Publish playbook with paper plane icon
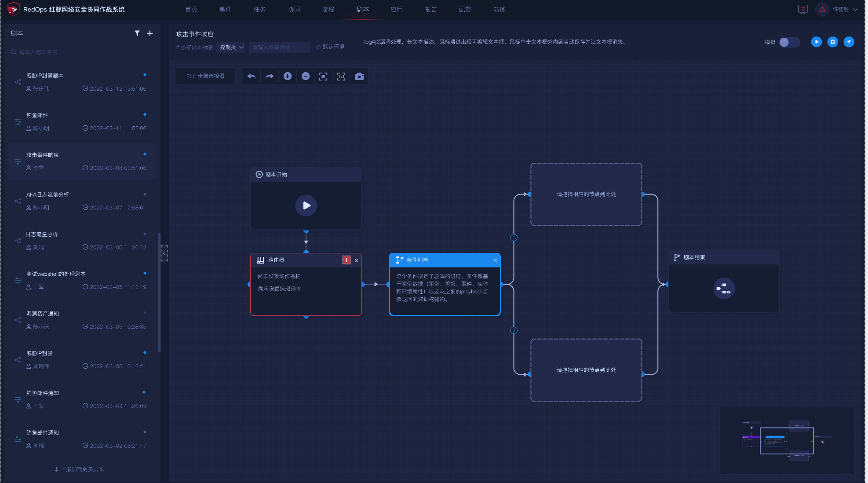Screen dimensions: 868x483 point(849,42)
